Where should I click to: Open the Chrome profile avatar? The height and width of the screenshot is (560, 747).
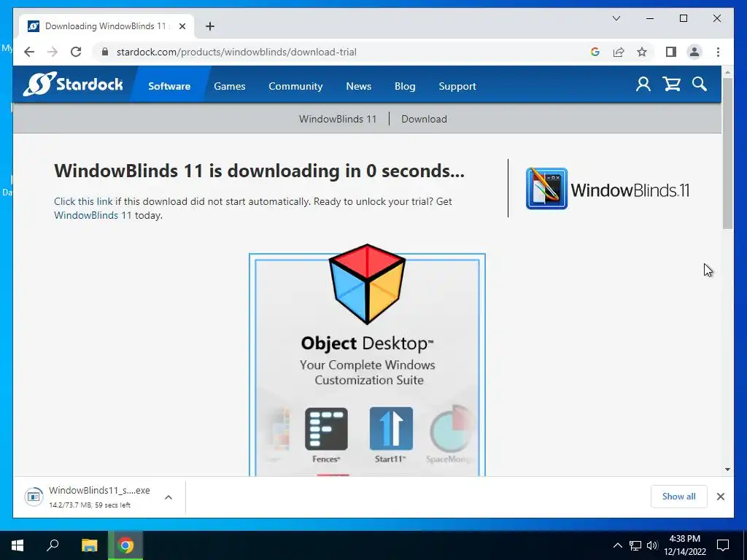pos(694,52)
